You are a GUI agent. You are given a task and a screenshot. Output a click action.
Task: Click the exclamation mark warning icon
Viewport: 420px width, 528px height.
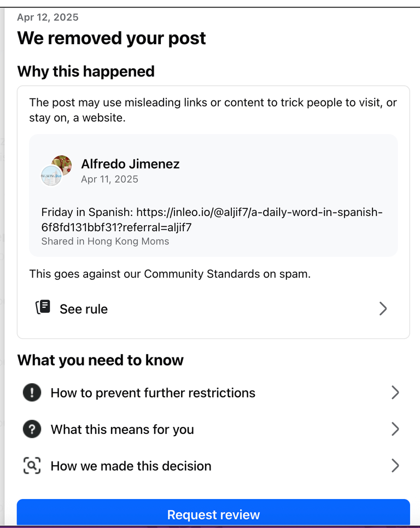point(32,392)
